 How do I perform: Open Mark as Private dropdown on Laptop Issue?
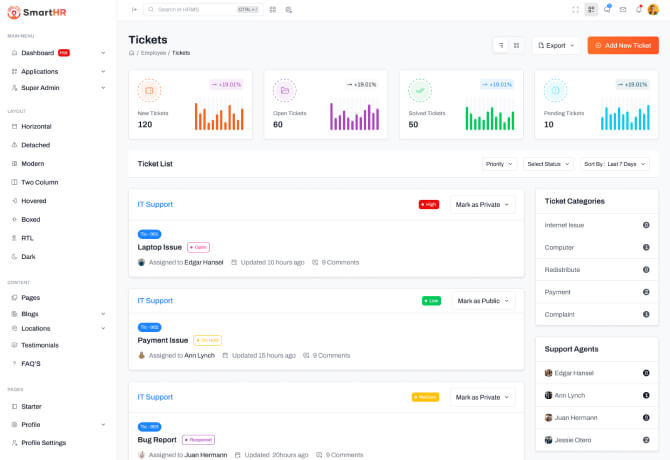pyautogui.click(x=482, y=204)
